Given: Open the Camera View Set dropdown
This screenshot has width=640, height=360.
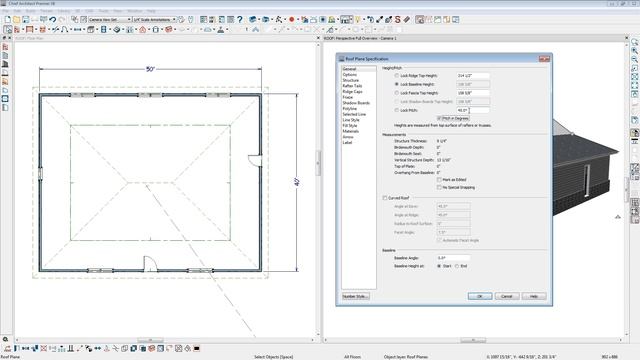Looking at the screenshot, I should pos(109,20).
